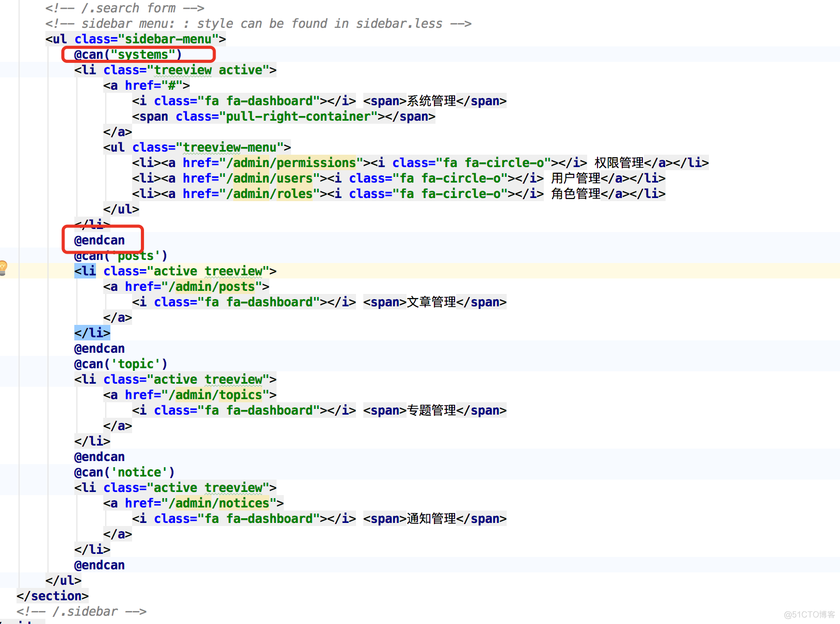Click the lightbulb intention icon in the gutter
The image size is (840, 624).
(x=3, y=268)
